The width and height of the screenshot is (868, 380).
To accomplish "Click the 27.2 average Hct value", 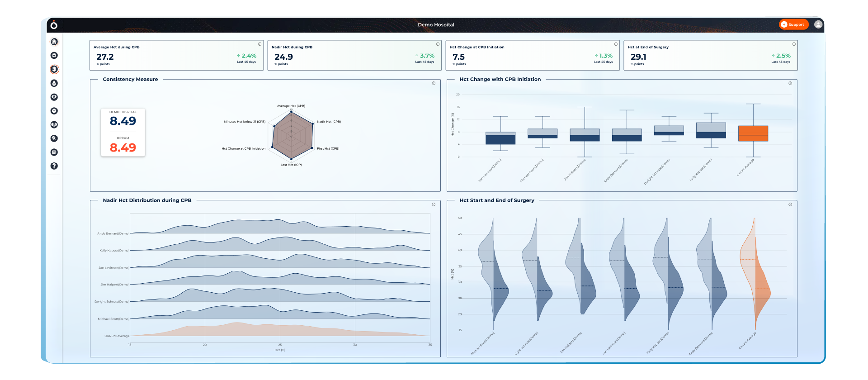I will point(105,57).
